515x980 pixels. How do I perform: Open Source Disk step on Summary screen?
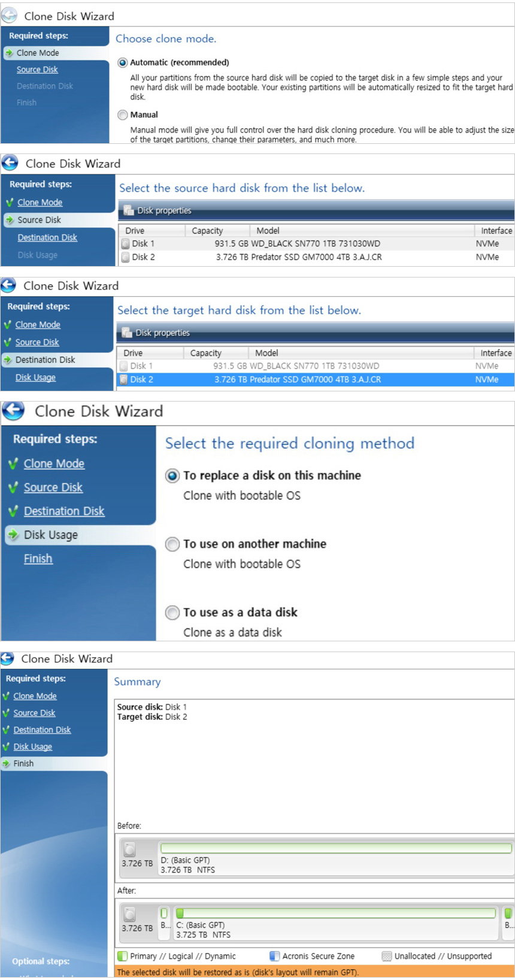[x=34, y=713]
